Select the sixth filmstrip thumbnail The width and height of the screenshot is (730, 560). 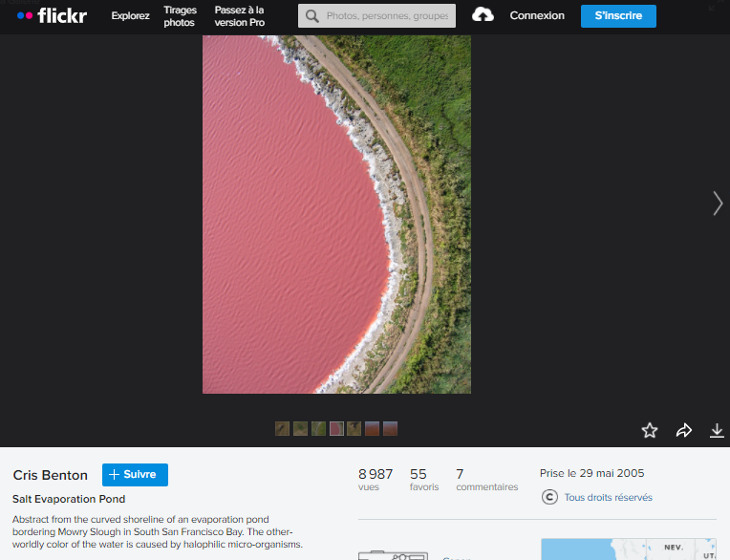pyautogui.click(x=372, y=428)
